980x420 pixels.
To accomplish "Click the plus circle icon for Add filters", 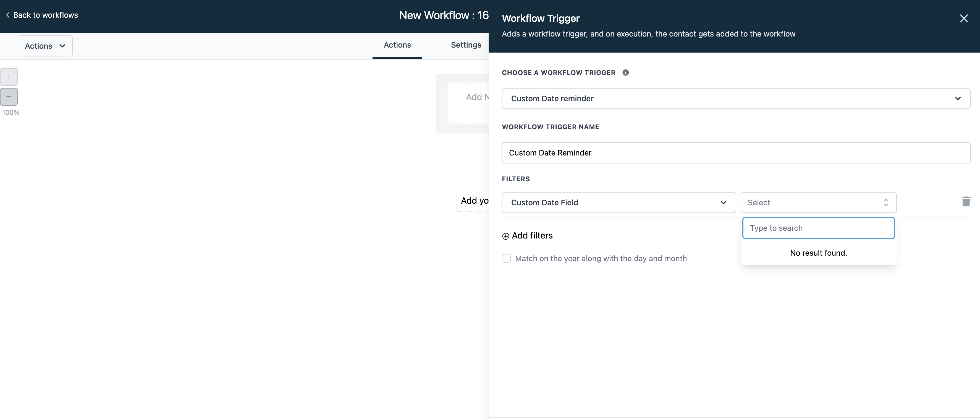I will tap(505, 236).
